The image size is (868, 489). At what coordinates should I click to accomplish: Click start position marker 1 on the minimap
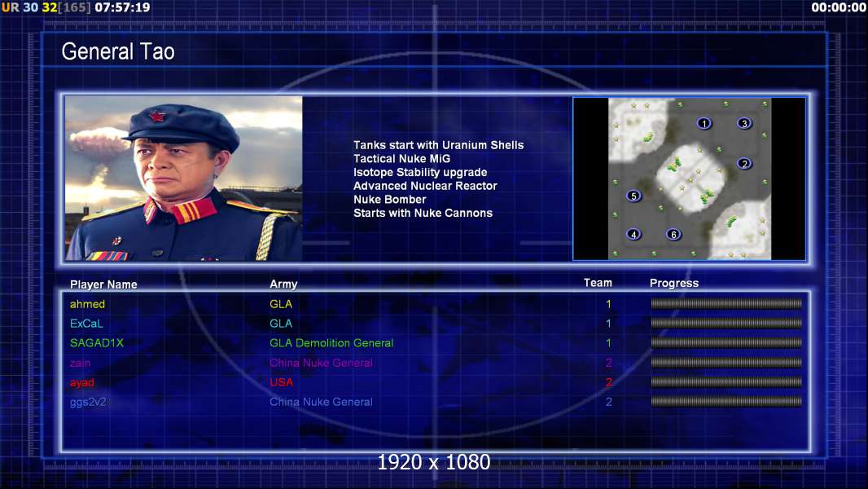click(x=704, y=124)
